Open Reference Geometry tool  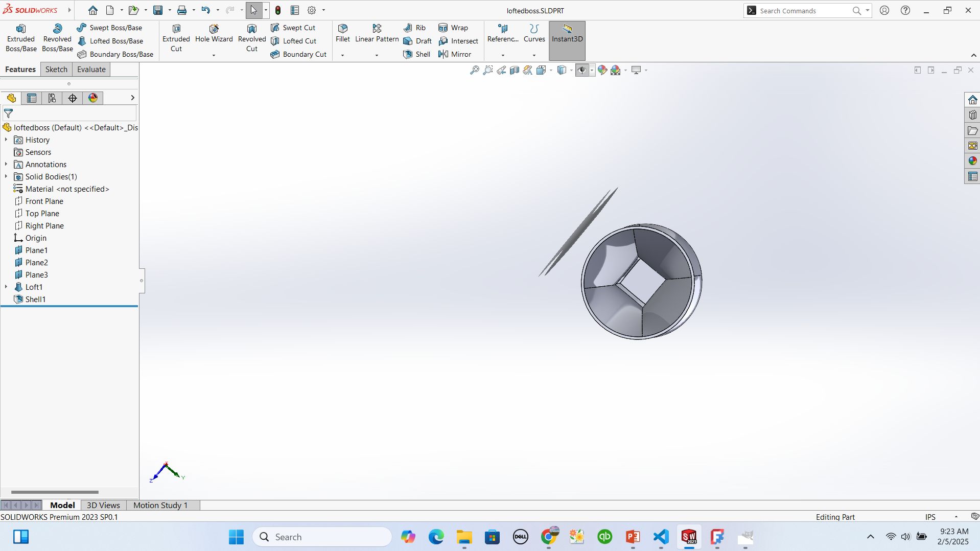(x=503, y=34)
